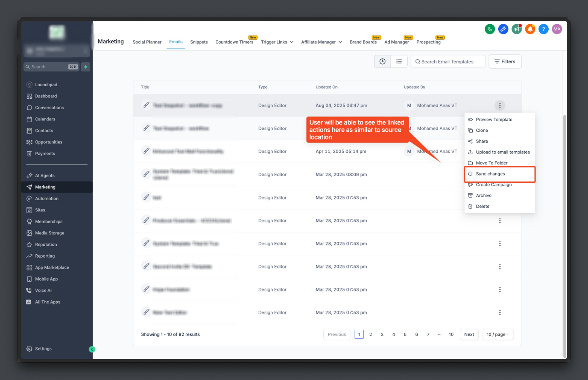Viewport: 588px width, 380px height.
Task: Click the green phone dialer icon
Action: click(490, 29)
